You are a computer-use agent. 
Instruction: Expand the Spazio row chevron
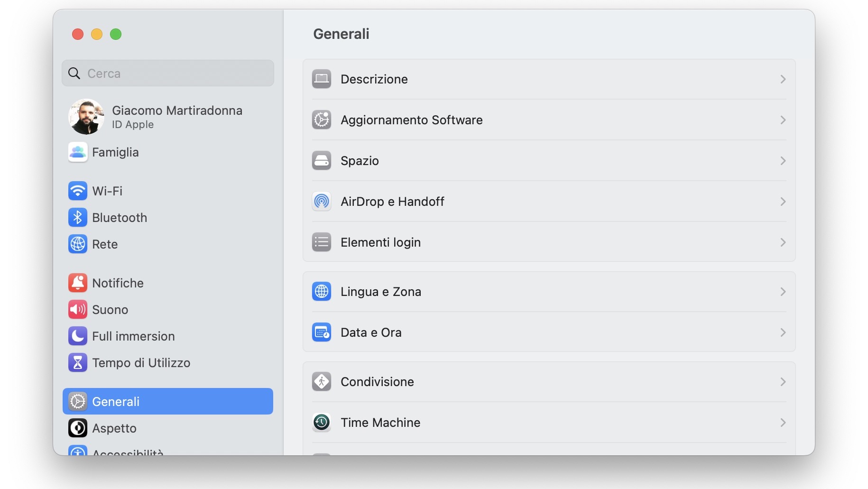pyautogui.click(x=783, y=161)
